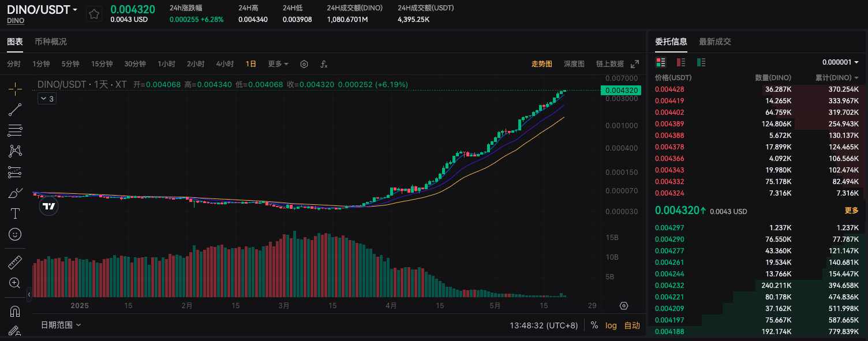
Task: Toggle auto (自动) scale on the price axis
Action: point(632,325)
